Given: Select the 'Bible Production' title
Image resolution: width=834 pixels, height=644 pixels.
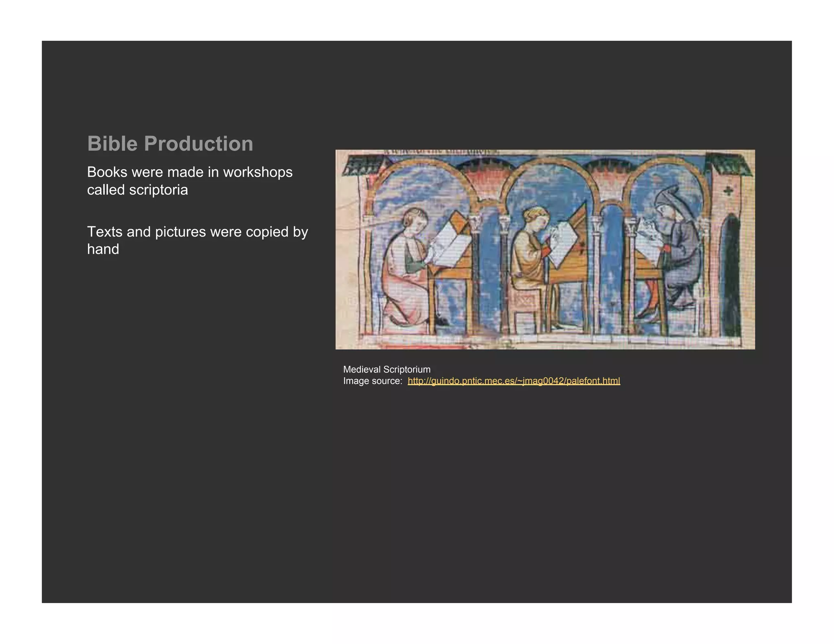Looking at the screenshot, I should point(170,144).
